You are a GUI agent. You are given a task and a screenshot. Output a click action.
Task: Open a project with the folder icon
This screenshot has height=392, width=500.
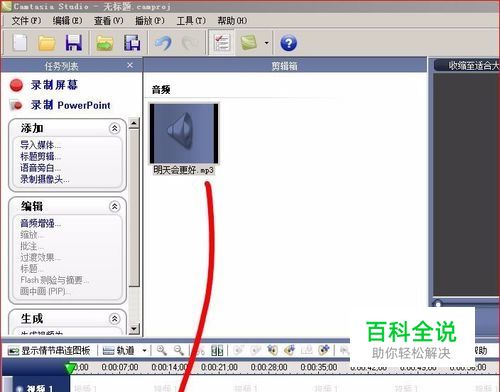[47, 43]
